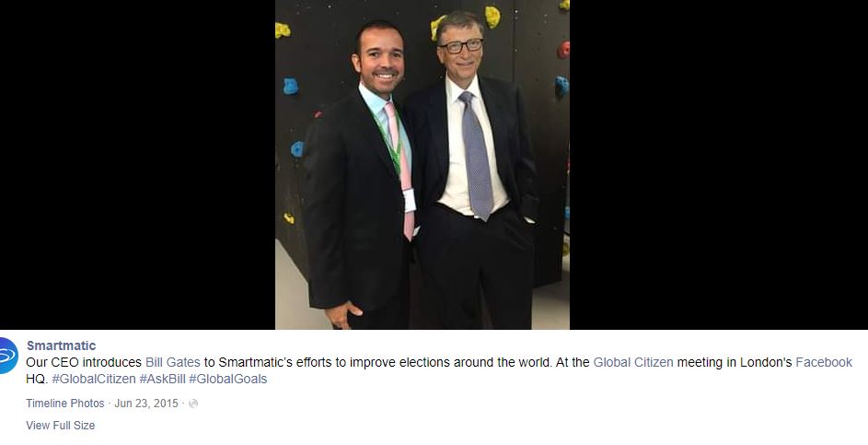Image resolution: width=868 pixels, height=445 pixels.
Task: Click the public globe privacy icon
Action: tap(193, 404)
